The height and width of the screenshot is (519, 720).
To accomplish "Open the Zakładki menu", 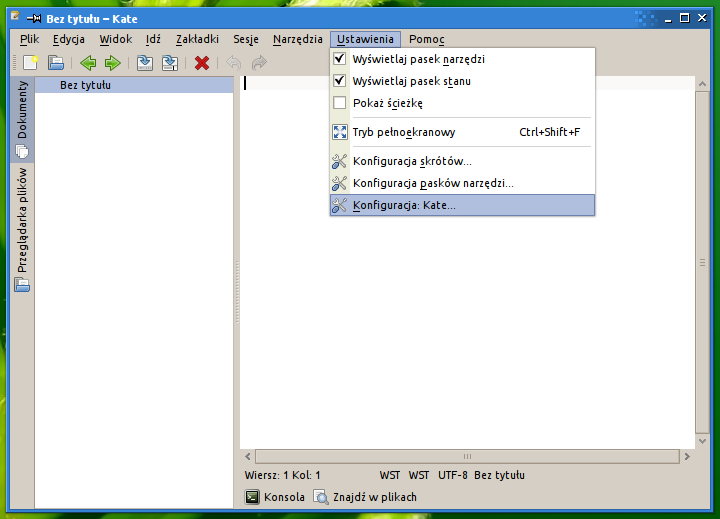I will coord(197,39).
